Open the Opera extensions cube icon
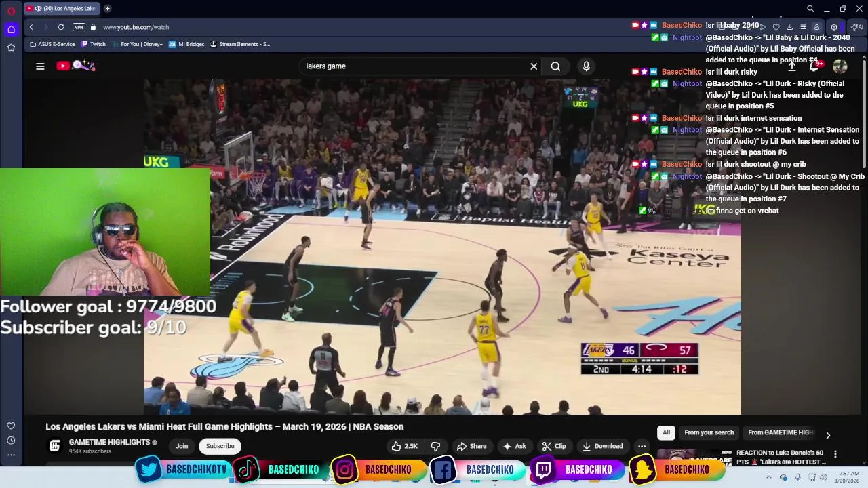The width and height of the screenshot is (868, 488). click(x=834, y=27)
